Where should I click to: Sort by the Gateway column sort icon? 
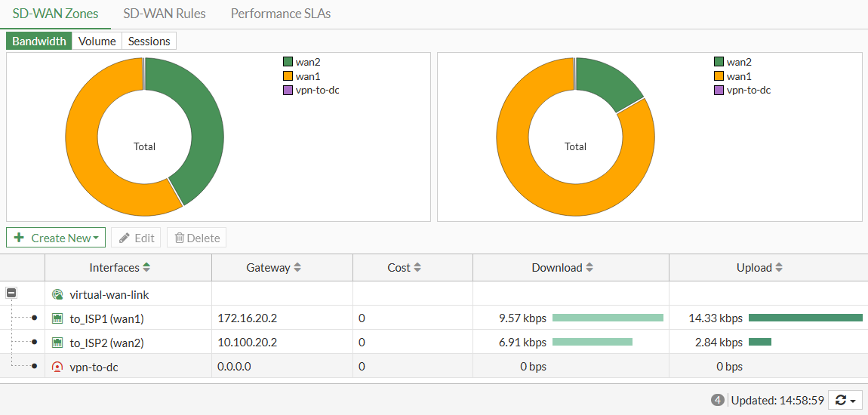(297, 268)
